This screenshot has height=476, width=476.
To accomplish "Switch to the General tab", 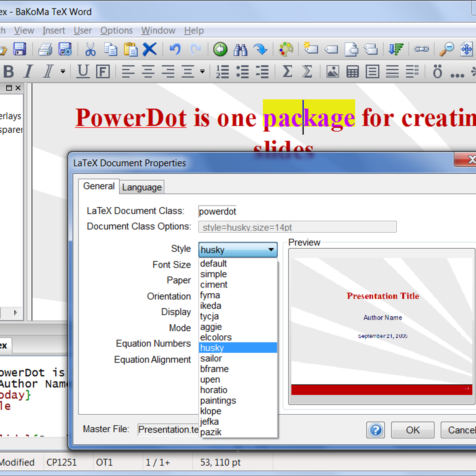I will (99, 186).
